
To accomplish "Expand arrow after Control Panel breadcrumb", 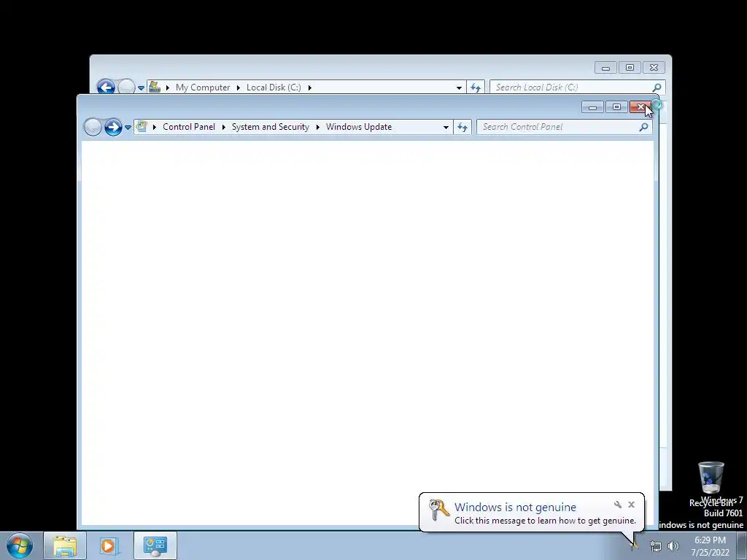I will 223,127.
